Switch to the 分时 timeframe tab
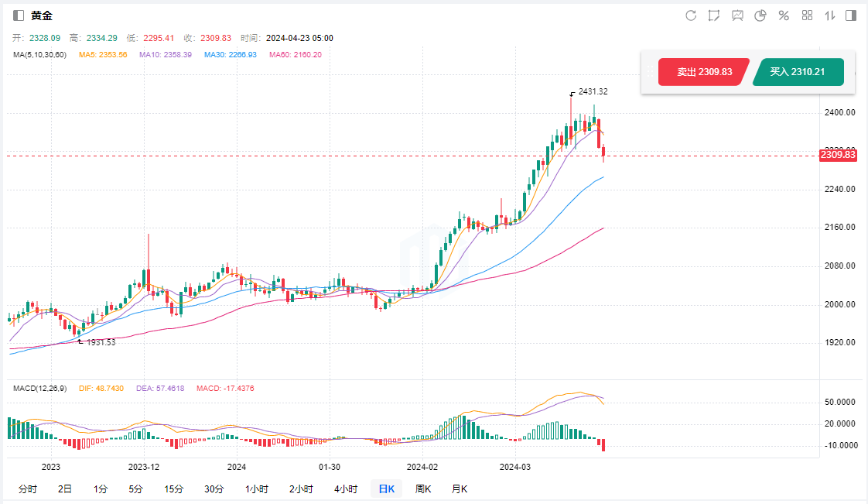868x504 pixels. (27, 489)
